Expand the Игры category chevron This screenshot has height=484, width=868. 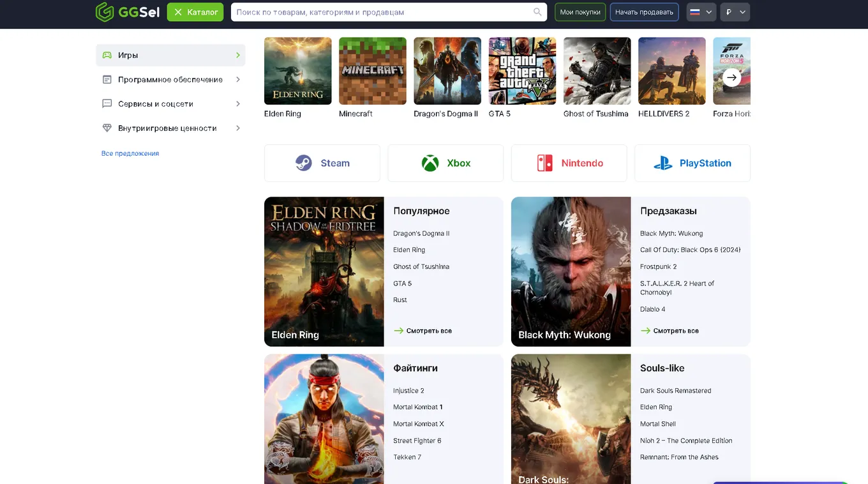[238, 56]
